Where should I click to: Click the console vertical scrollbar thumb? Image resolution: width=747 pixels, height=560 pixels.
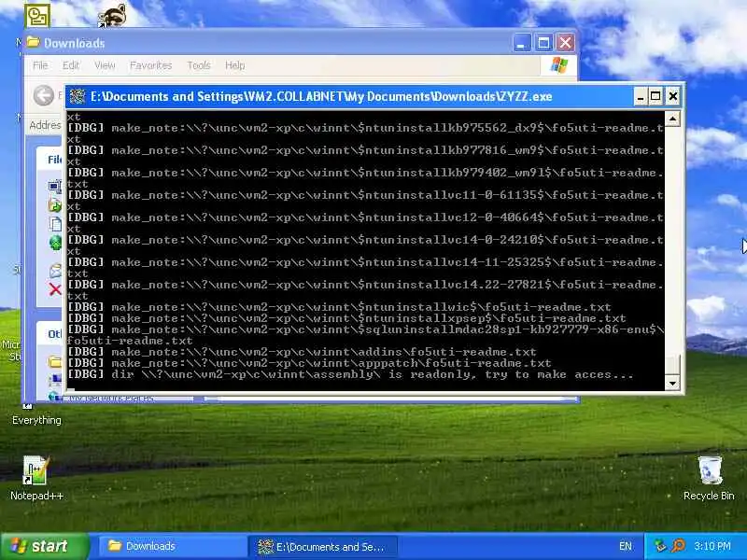pyautogui.click(x=672, y=364)
